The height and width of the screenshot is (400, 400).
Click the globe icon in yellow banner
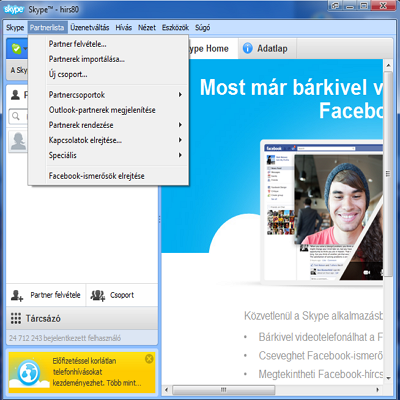coord(29,372)
